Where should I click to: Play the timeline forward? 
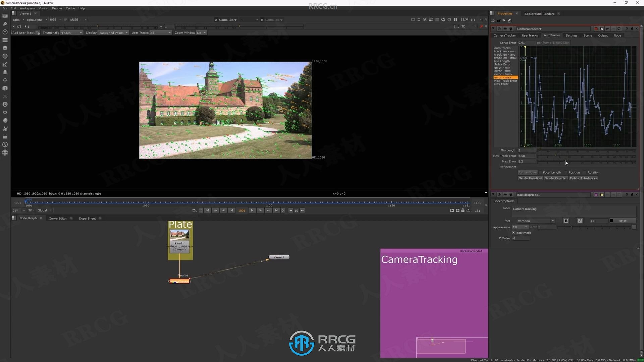(x=252, y=210)
